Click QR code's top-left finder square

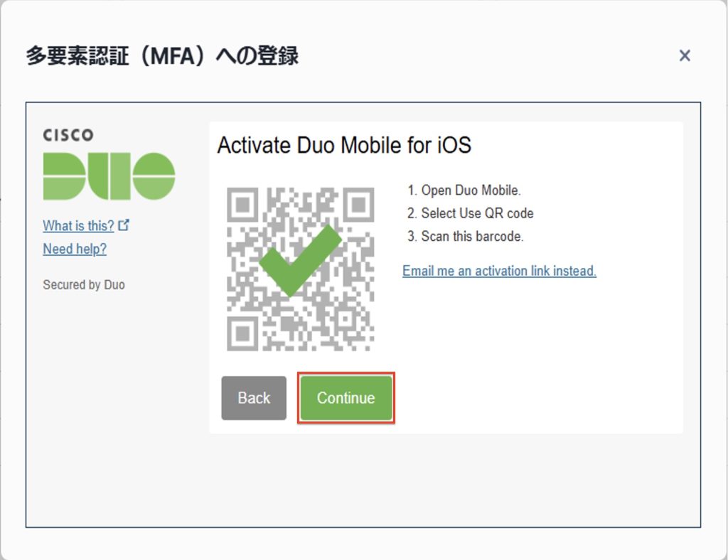[242, 203]
